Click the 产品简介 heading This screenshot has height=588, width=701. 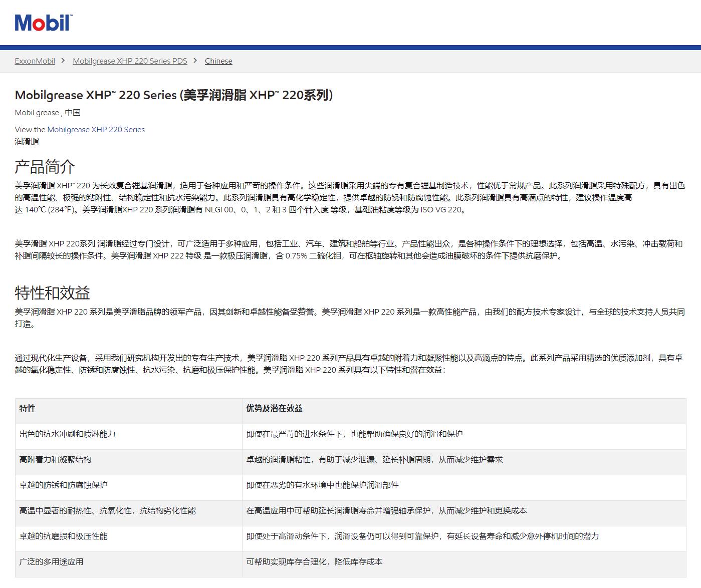click(x=45, y=167)
